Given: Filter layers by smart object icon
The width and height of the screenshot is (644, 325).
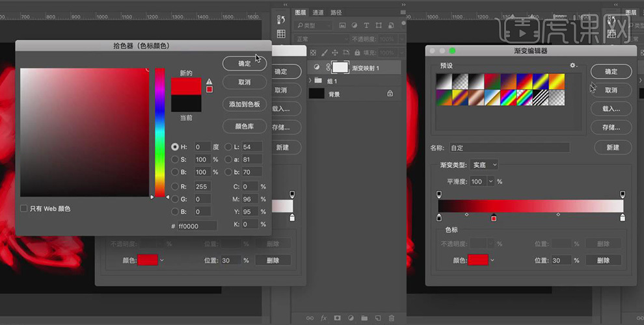Looking at the screenshot, I should pos(391,25).
